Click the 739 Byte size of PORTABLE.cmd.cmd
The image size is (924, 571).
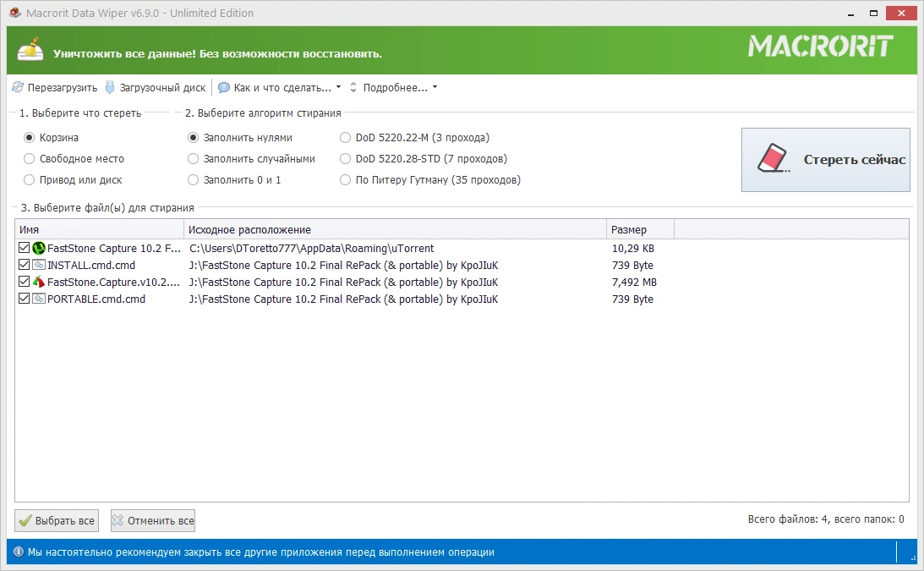[632, 299]
